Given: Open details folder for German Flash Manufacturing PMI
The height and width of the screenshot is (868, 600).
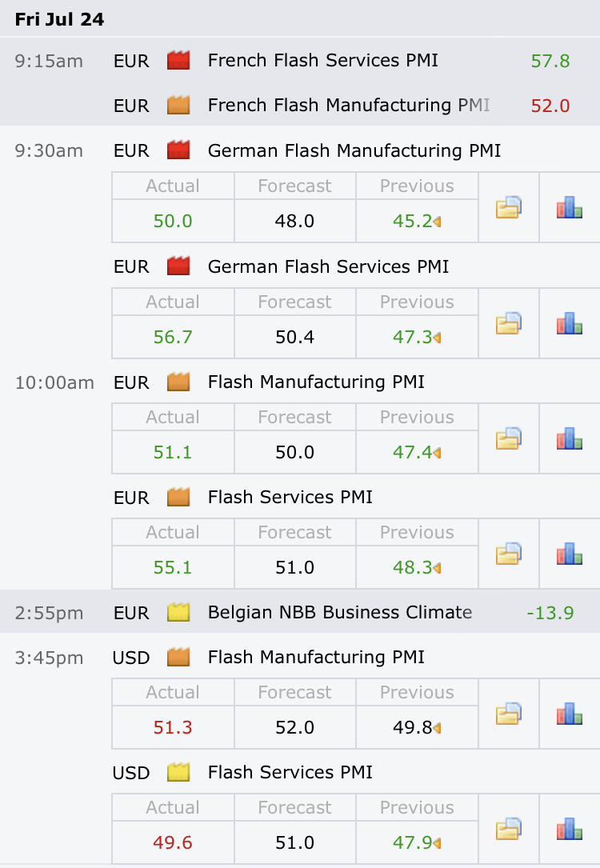Looking at the screenshot, I should click(508, 207).
